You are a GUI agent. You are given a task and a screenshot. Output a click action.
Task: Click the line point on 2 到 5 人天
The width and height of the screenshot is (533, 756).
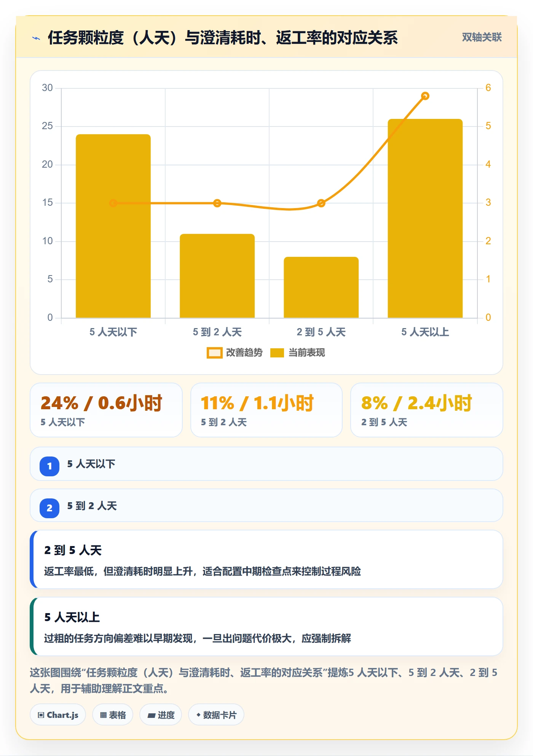click(321, 203)
